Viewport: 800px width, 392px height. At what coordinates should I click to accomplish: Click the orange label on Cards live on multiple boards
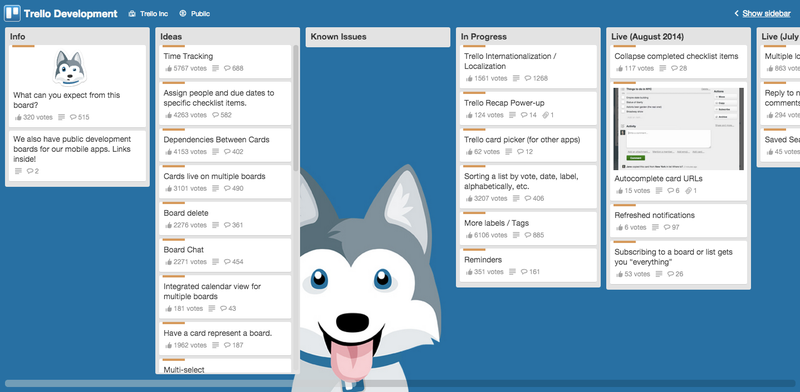pos(173,166)
